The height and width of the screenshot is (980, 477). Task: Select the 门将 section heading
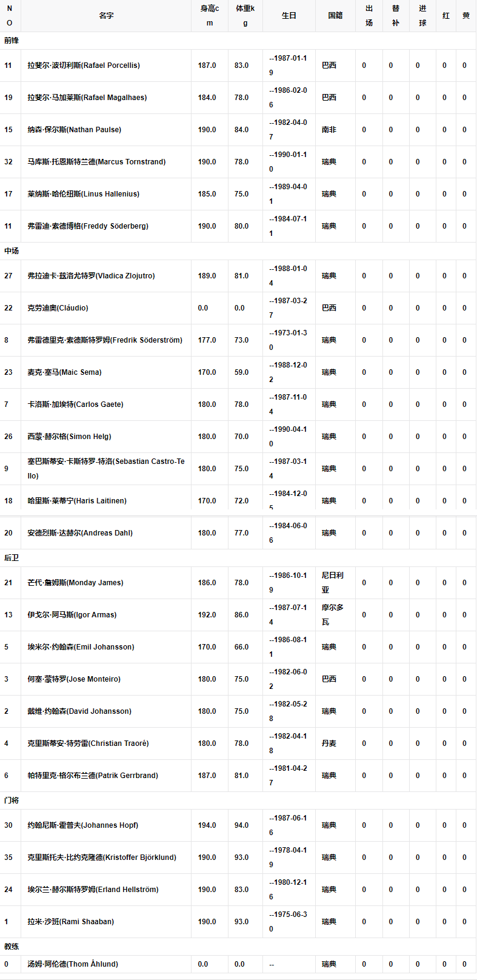click(x=12, y=800)
